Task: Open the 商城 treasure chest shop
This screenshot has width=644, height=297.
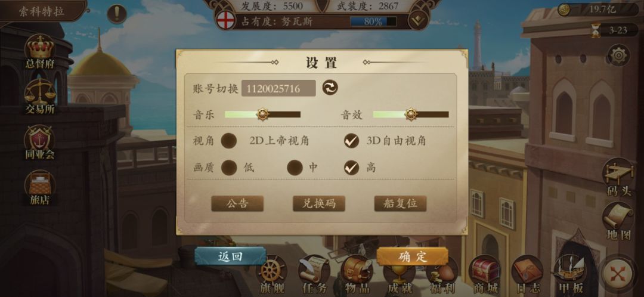Action: pyautogui.click(x=485, y=276)
